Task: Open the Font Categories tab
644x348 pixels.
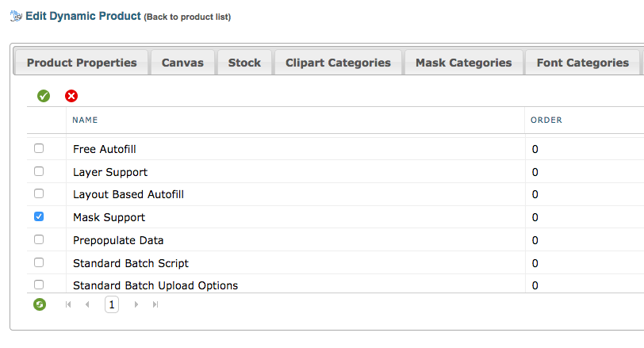Action: 582,63
